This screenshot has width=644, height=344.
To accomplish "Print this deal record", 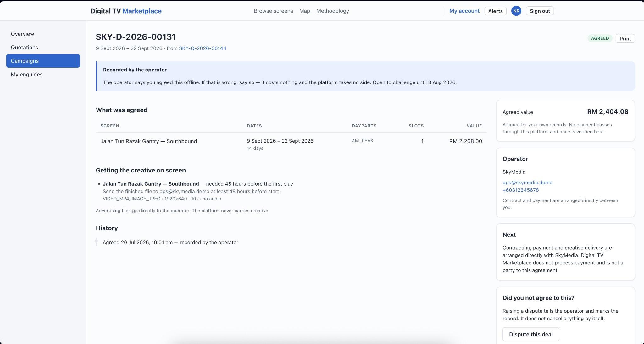I will coord(625,38).
